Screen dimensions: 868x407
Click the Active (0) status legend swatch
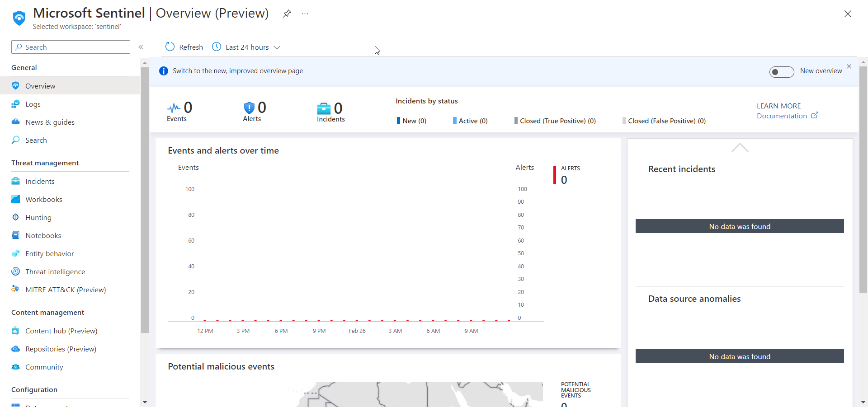pos(454,121)
